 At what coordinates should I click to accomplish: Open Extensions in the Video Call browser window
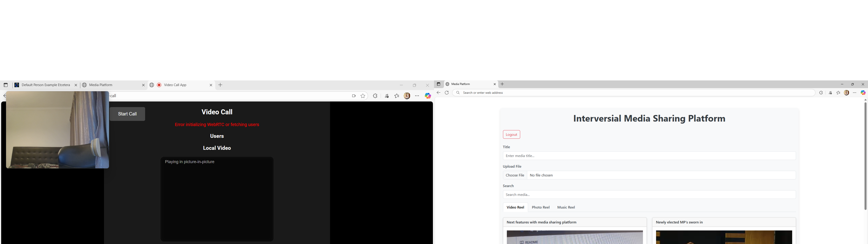coord(375,96)
